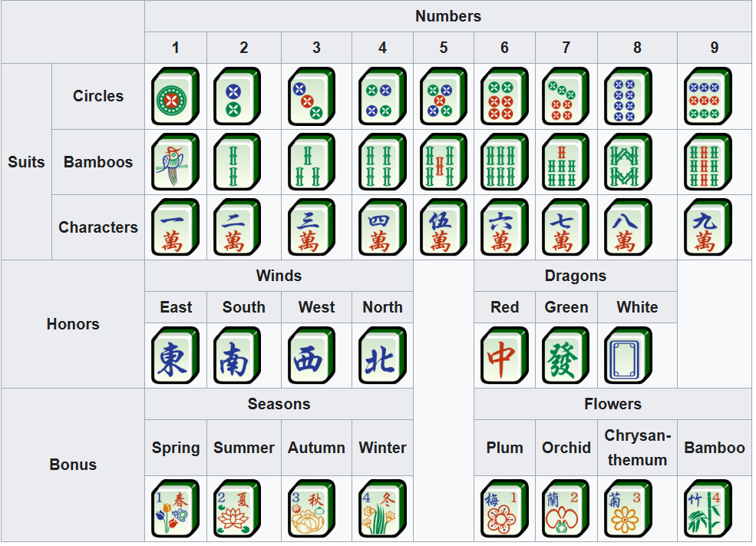Select the East wind tile
Image resolution: width=756 pixels, height=546 pixels.
pos(175,356)
